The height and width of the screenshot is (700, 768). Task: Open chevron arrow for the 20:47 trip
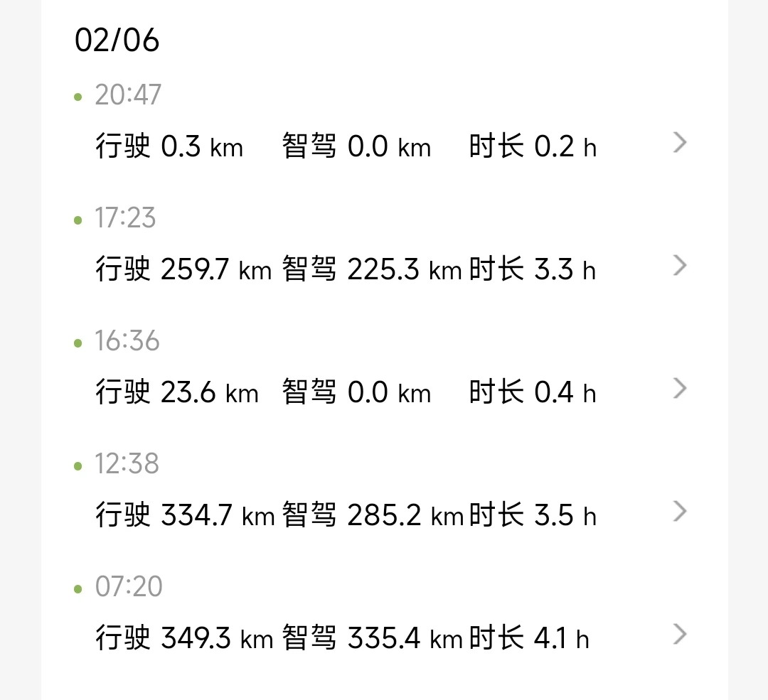[x=680, y=142]
